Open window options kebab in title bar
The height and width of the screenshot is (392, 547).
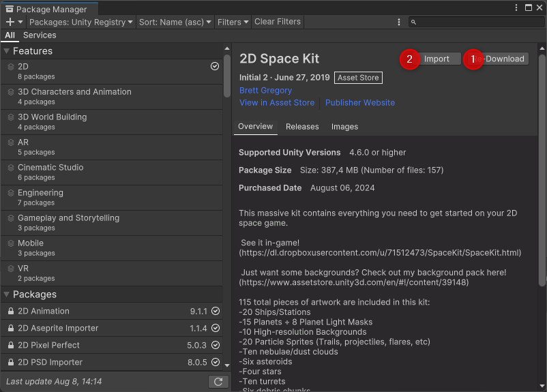tap(516, 7)
